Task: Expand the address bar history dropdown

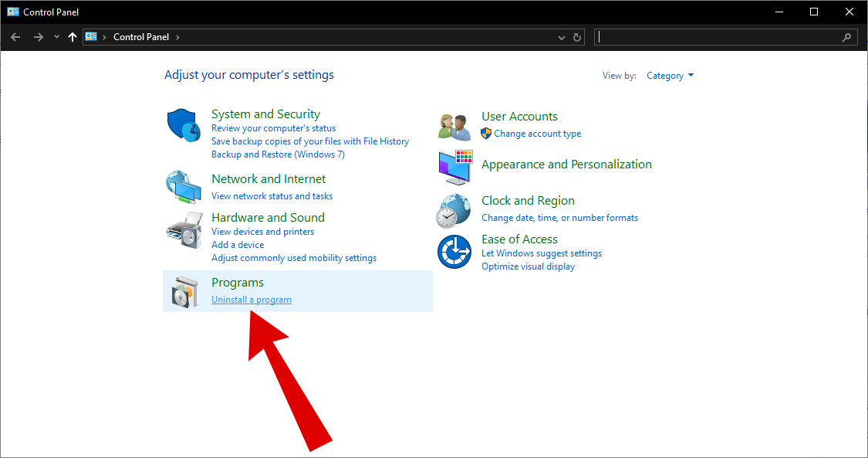Action: click(562, 37)
